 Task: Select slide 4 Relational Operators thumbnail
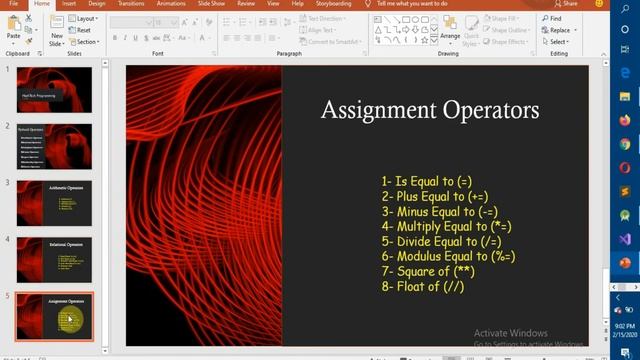(54, 260)
